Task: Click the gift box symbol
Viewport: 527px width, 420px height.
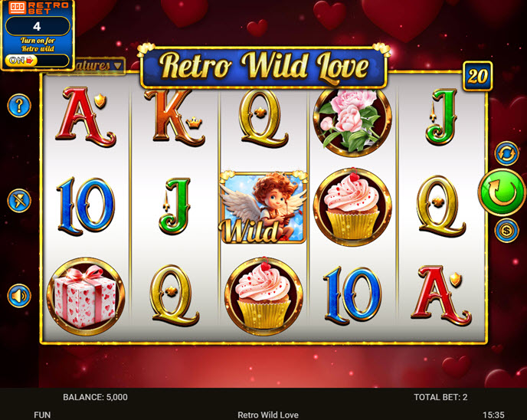Action: point(86,297)
